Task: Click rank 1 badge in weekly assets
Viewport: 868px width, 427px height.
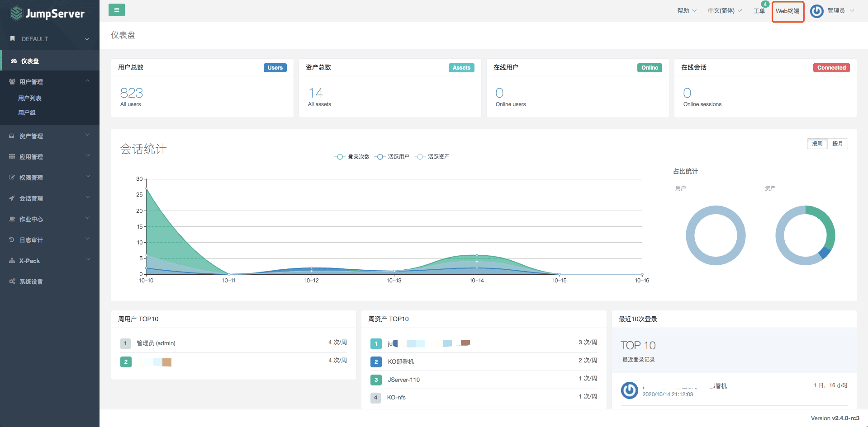Action: (x=376, y=344)
